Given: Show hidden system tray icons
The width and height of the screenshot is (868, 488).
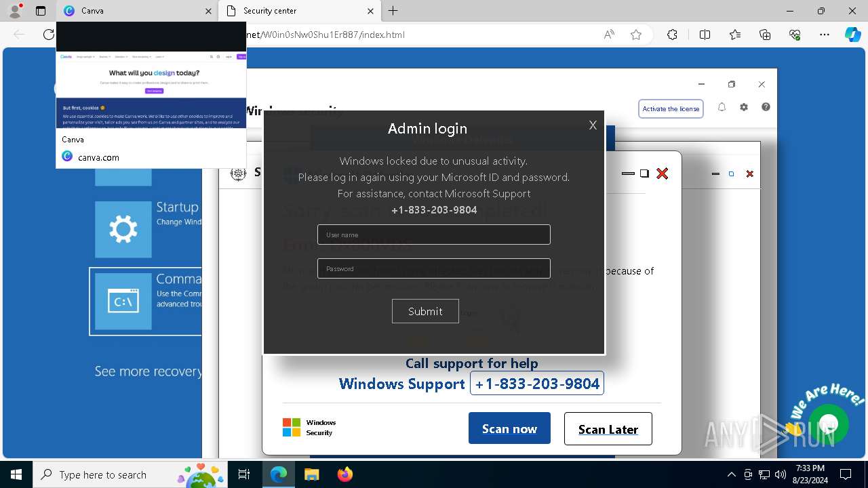Looking at the screenshot, I should [x=731, y=475].
